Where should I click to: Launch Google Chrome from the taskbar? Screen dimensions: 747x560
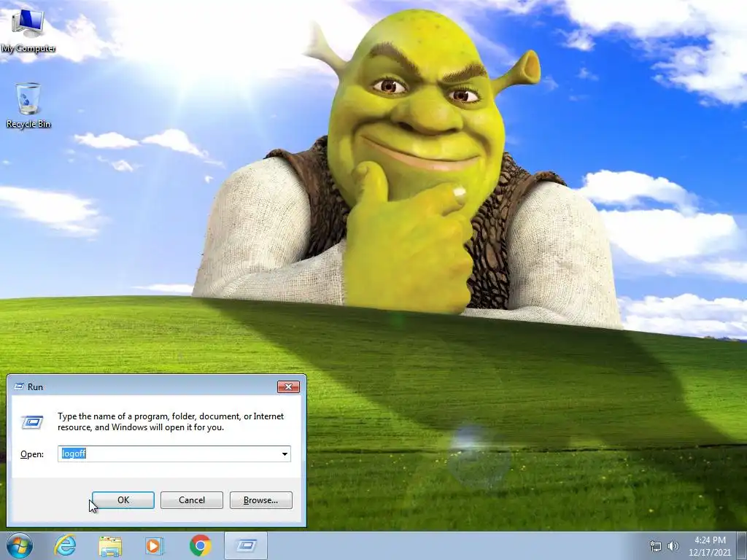tap(200, 545)
